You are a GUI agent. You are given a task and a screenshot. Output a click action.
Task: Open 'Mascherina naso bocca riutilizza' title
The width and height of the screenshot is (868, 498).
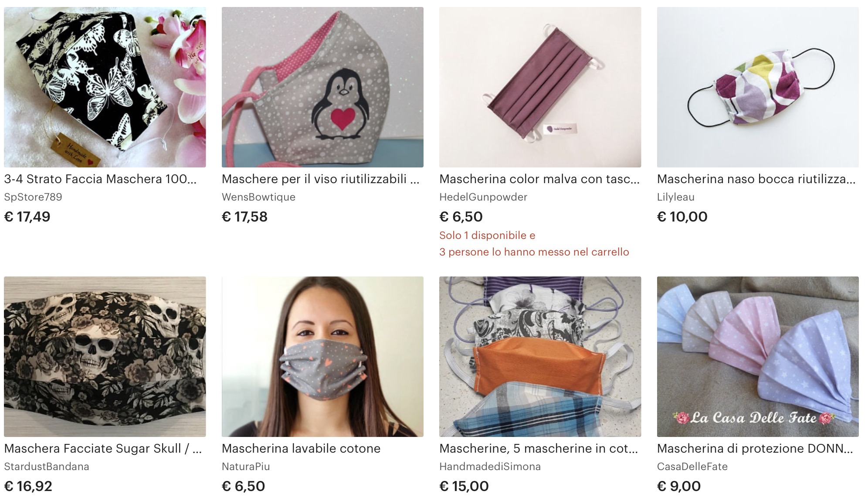756,179
